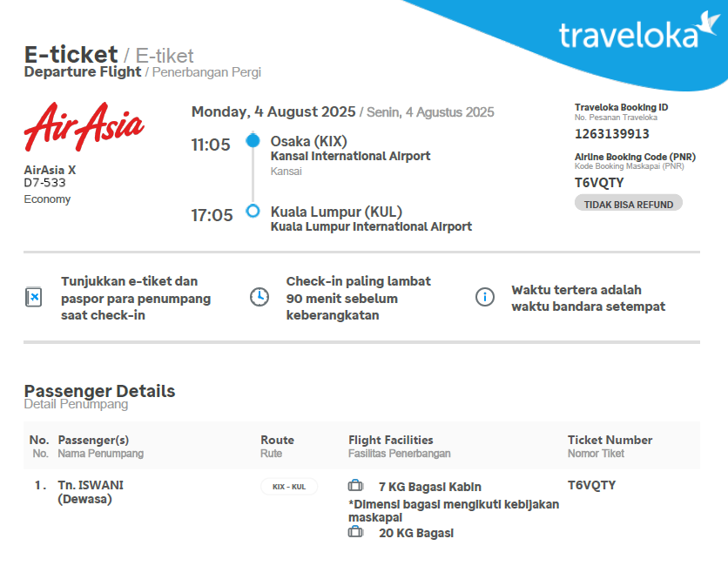
Task: Select the Traveloka booking ID 1263139913
Action: (611, 134)
